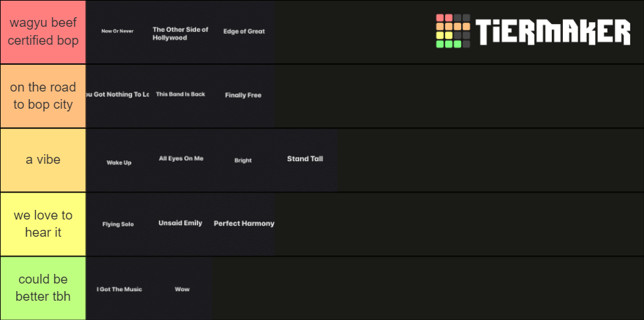Pick the Unsaid Emily tile
This screenshot has width=644, height=320.
(x=181, y=224)
